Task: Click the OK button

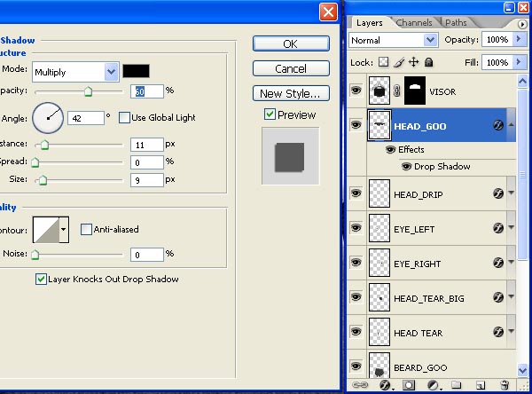Action: (x=291, y=43)
